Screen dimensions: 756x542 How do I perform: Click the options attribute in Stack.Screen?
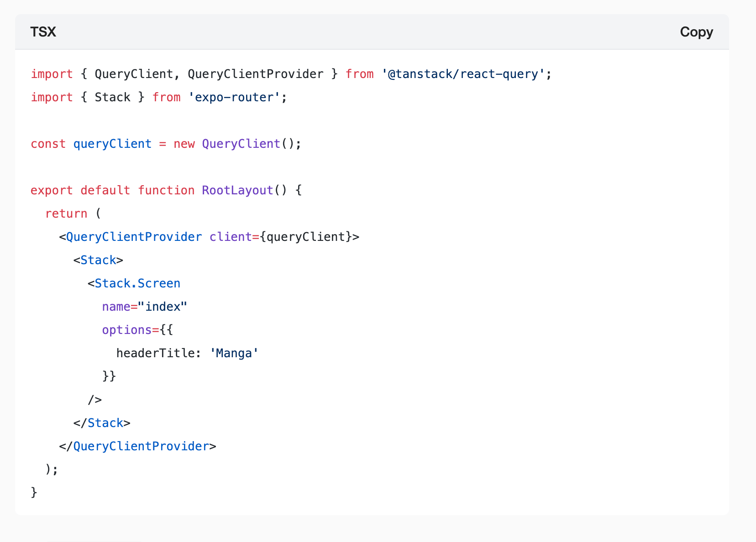coord(127,330)
